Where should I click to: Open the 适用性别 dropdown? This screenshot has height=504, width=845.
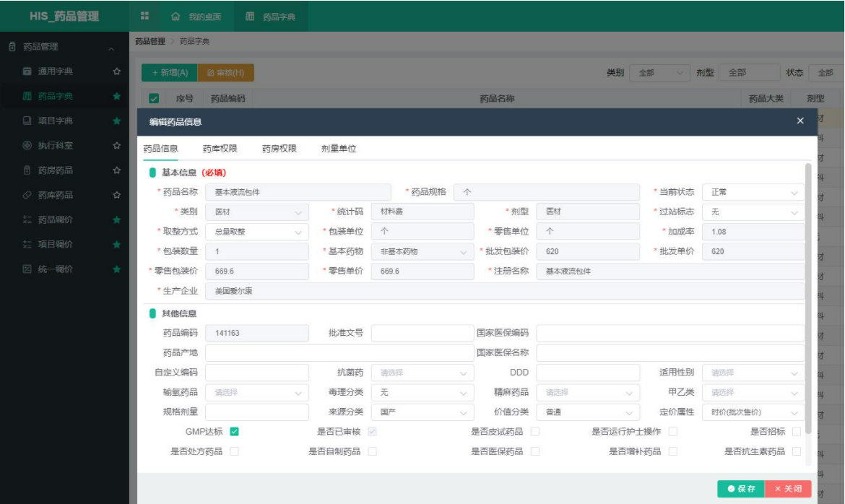pos(753,373)
